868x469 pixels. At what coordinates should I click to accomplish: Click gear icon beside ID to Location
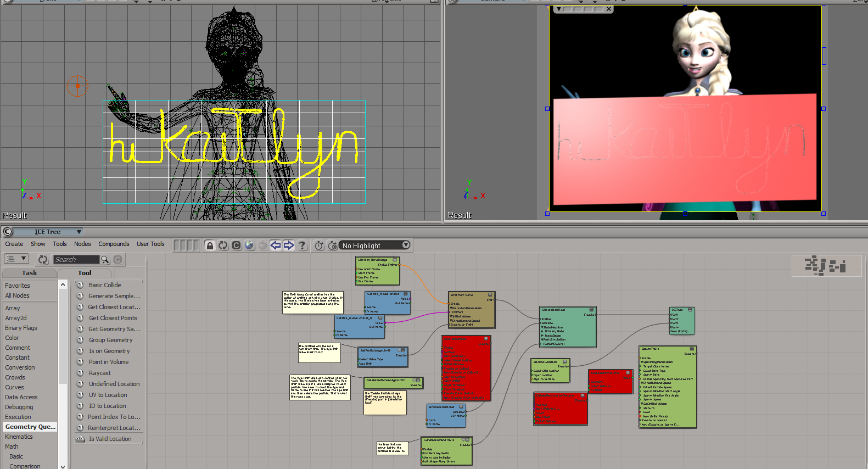(x=80, y=406)
